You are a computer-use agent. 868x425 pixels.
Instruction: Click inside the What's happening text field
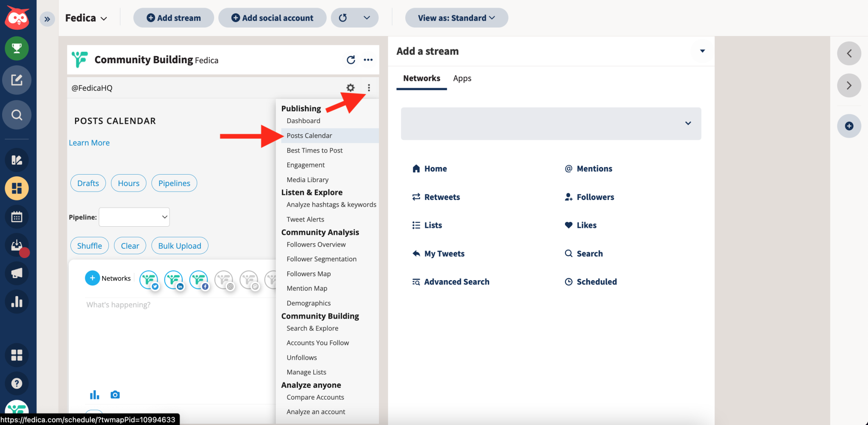(170, 305)
